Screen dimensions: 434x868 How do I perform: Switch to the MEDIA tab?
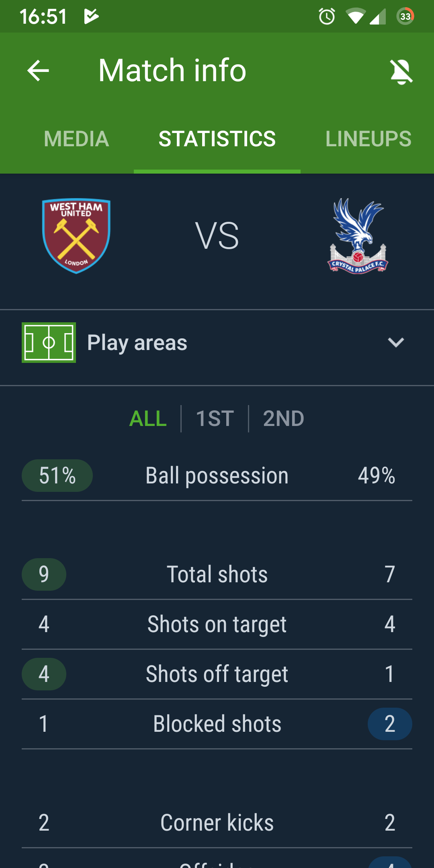76,139
